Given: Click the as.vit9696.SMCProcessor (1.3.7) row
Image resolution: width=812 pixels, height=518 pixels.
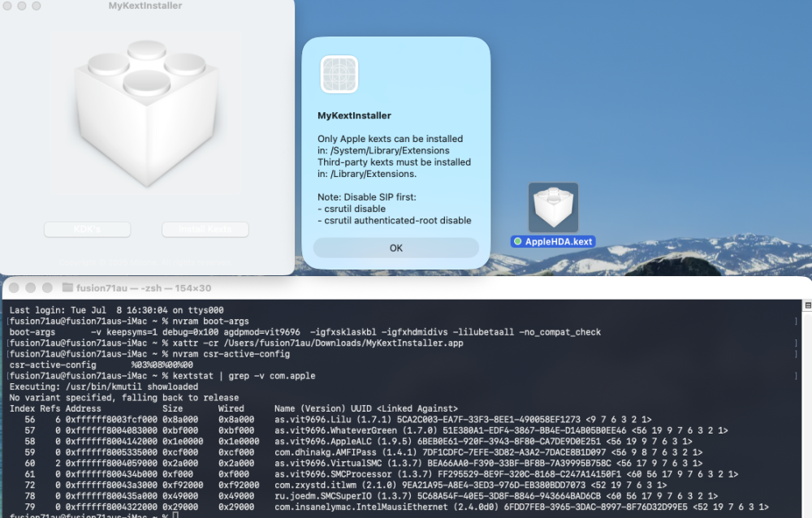Looking at the screenshot, I should (381, 473).
